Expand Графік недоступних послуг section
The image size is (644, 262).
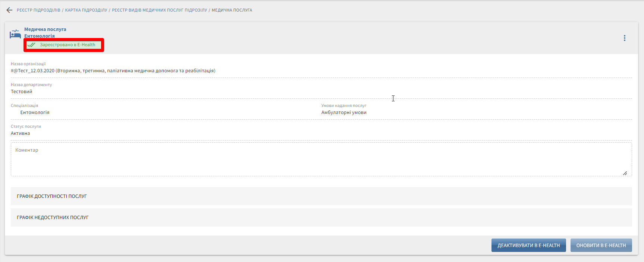point(53,217)
